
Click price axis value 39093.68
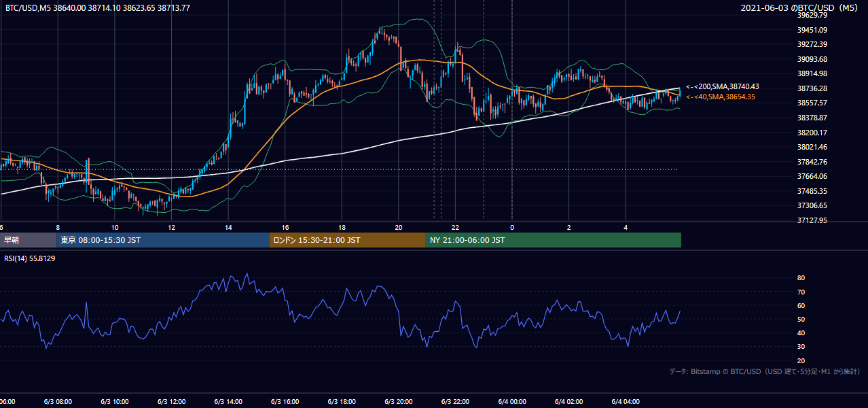coord(812,59)
